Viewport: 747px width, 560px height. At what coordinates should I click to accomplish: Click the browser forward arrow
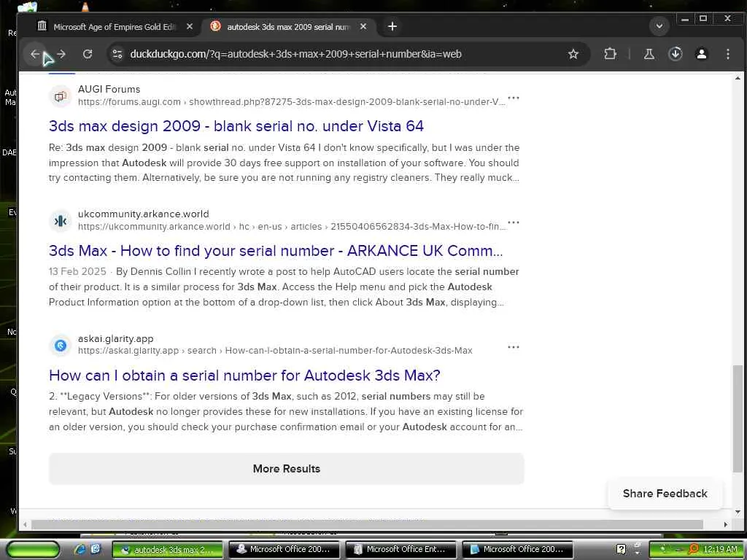tap(61, 54)
